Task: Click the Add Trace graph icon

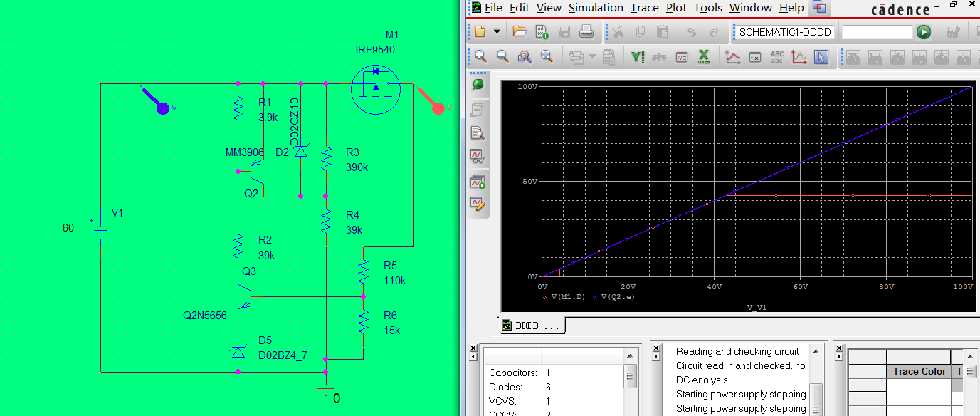Action: tap(732, 56)
